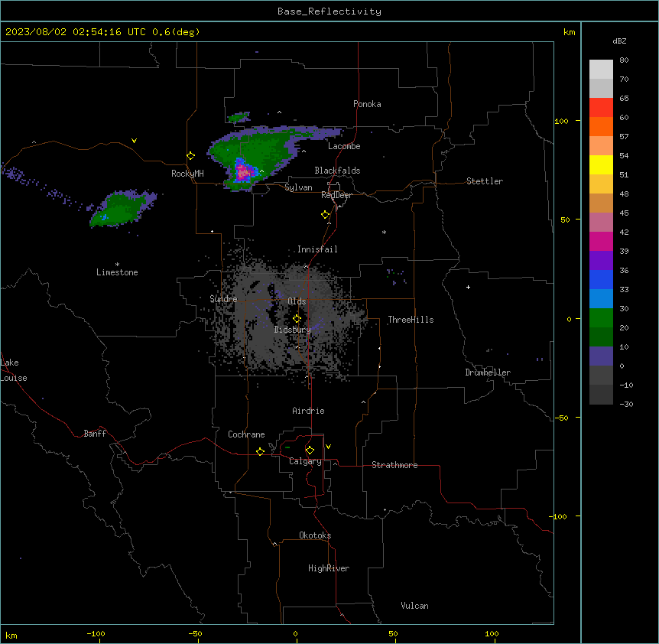Click the blue 36 dBZ legend swatch
This screenshot has height=644, width=659.
coord(601,279)
